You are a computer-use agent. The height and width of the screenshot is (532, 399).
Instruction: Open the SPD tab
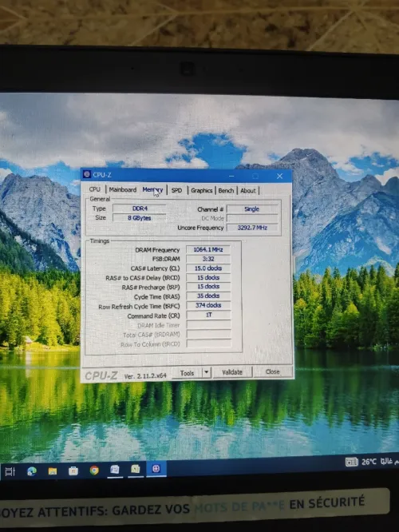click(x=176, y=190)
